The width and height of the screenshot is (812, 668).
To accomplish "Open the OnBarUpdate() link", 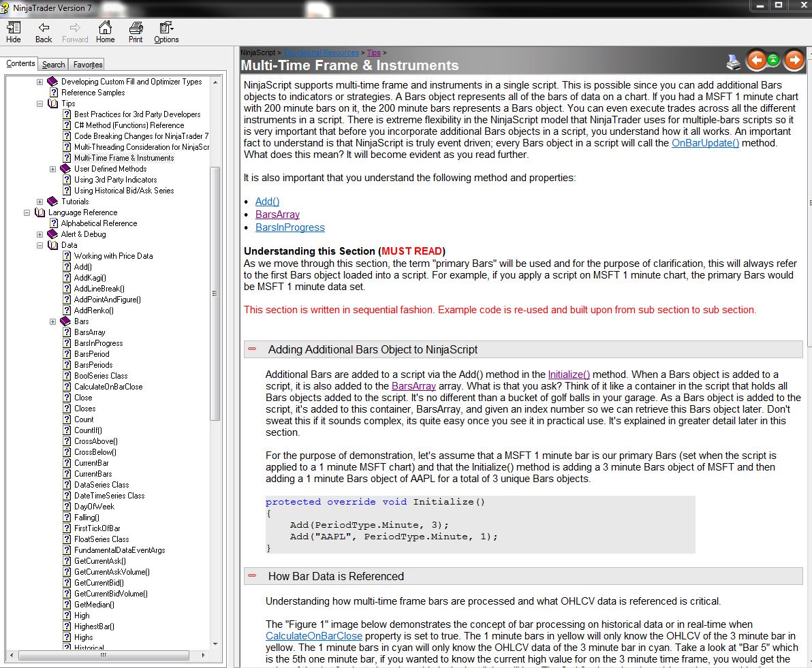I will tap(705, 143).
